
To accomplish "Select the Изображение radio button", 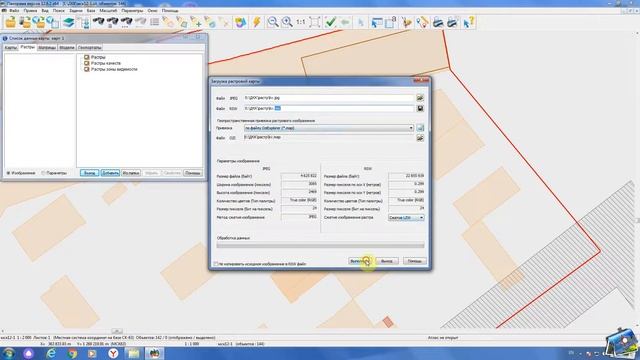I will coord(8,173).
